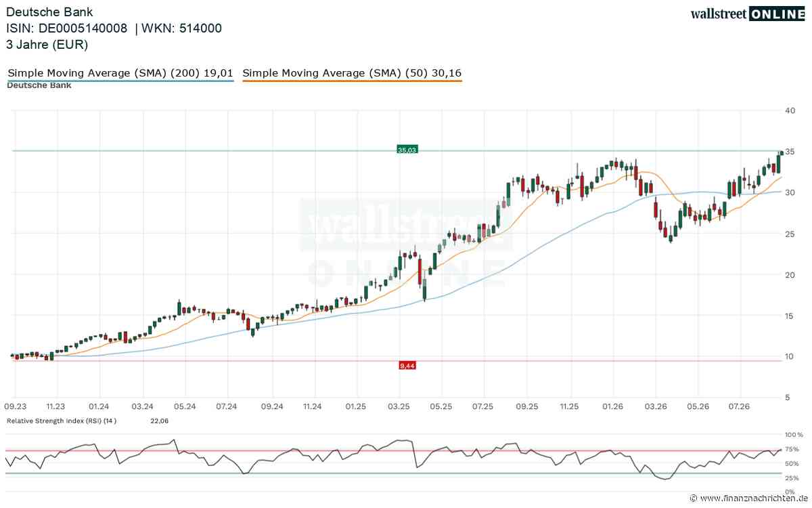This screenshot has width=812, height=508.
Task: Click the 05.24 date axis label
Action: (x=185, y=407)
